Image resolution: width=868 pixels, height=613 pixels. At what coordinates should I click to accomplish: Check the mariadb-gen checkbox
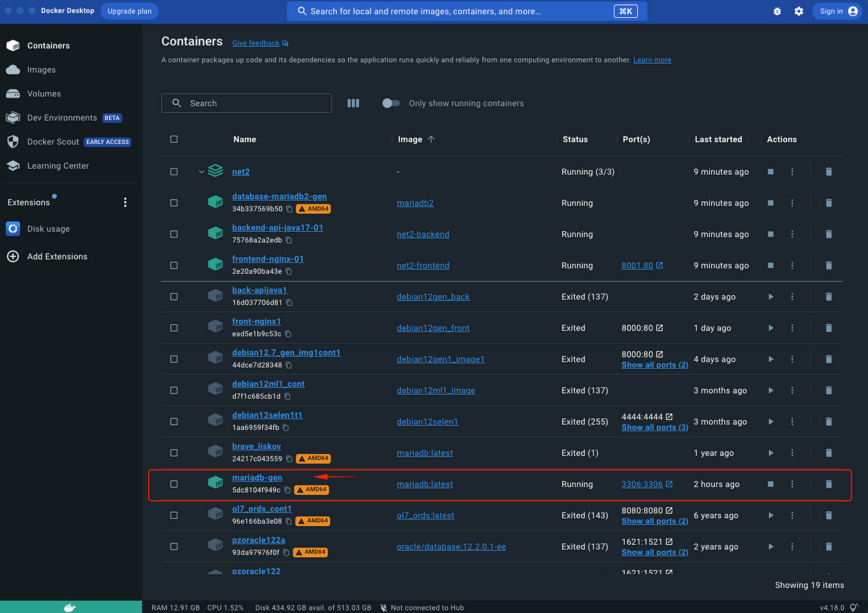174,484
